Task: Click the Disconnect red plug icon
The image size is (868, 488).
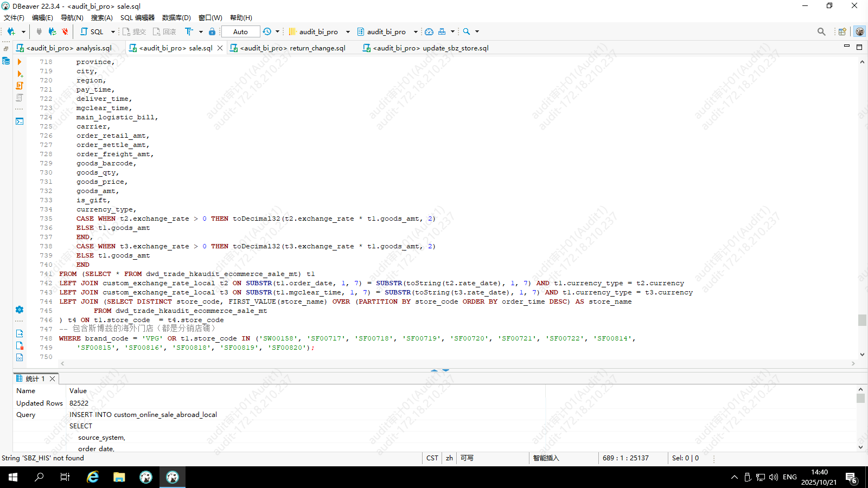Action: point(65,32)
